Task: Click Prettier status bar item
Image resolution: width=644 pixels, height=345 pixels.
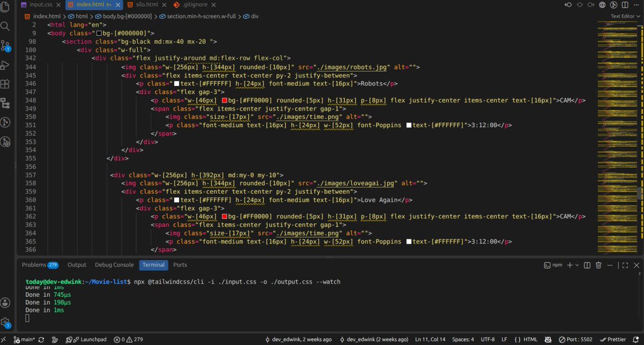Action: point(613,340)
